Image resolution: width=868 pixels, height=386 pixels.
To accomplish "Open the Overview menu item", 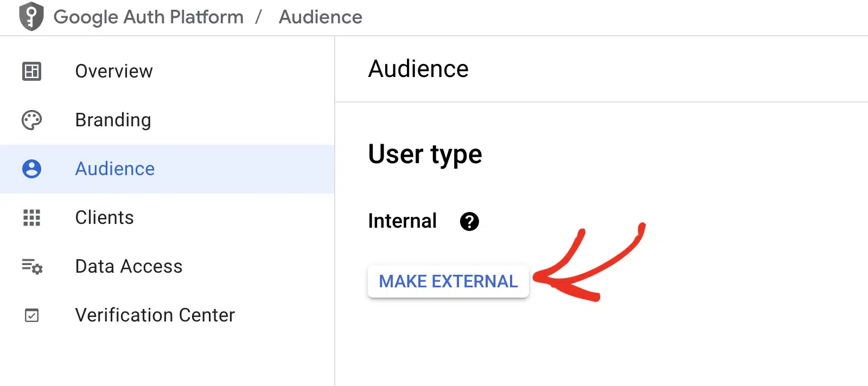I will coord(167,71).
